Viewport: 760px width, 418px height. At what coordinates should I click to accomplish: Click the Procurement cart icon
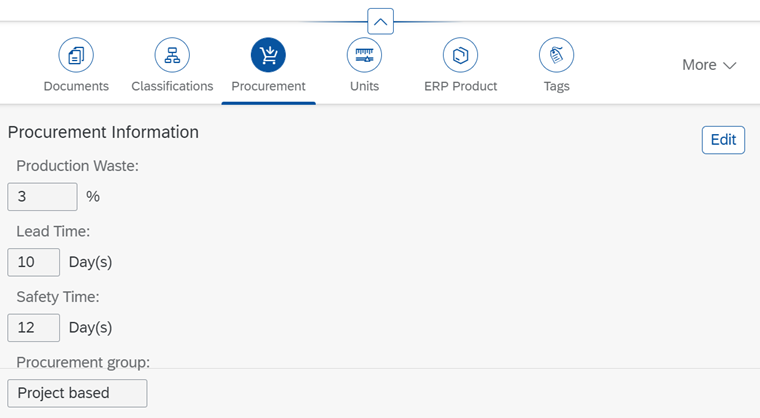tap(268, 55)
